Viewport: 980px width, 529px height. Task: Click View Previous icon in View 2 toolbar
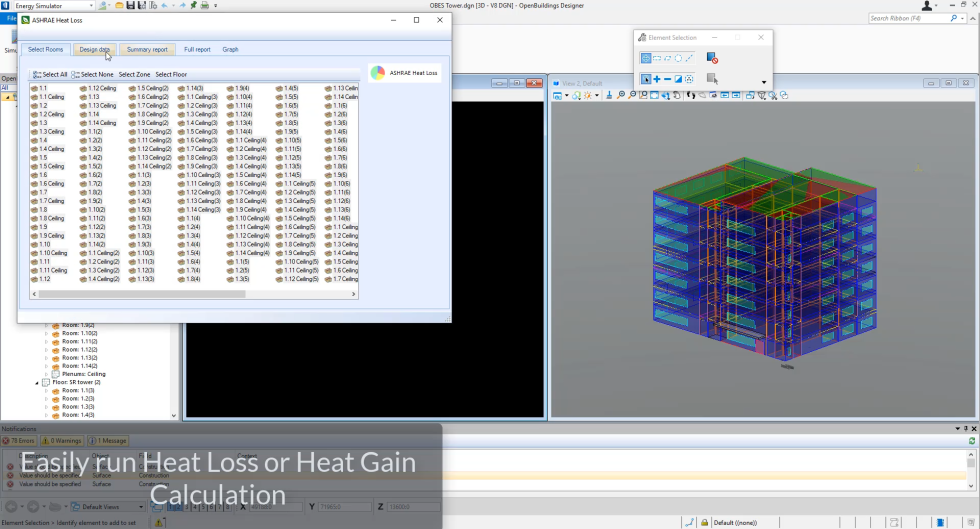(x=724, y=96)
